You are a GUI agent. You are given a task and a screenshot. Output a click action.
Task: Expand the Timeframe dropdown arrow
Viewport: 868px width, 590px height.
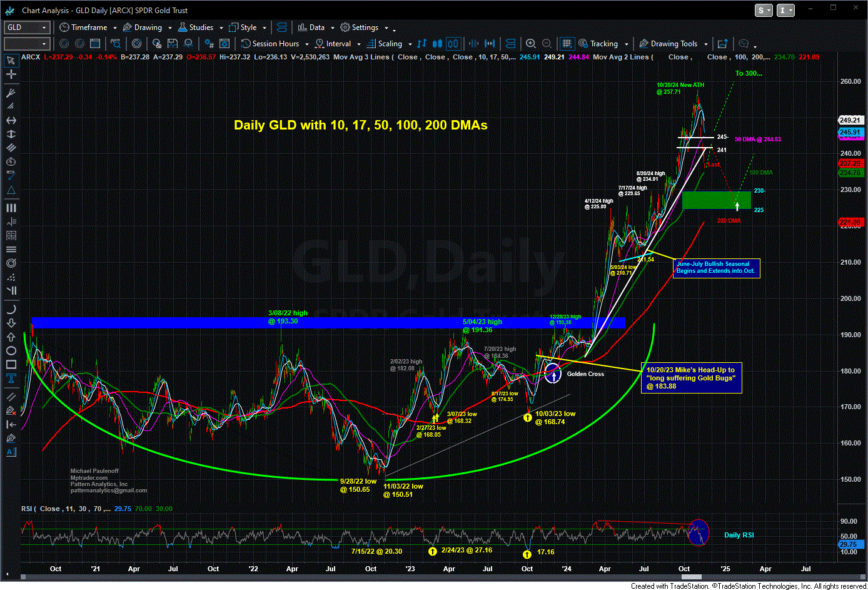tap(114, 28)
